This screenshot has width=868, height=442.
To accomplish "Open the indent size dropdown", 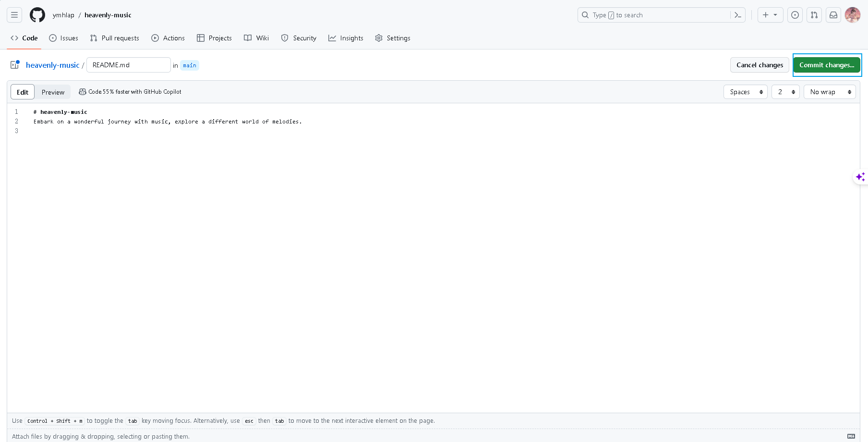I will (x=785, y=92).
